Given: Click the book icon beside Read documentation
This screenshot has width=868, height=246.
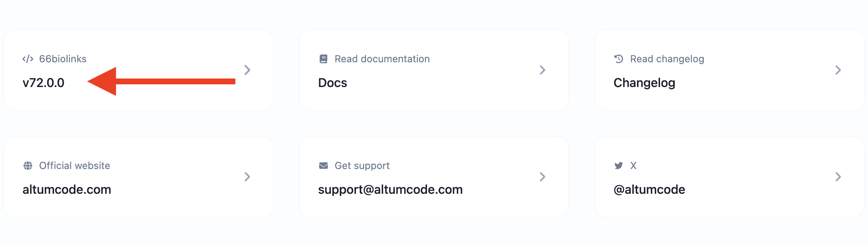Looking at the screenshot, I should (x=323, y=59).
